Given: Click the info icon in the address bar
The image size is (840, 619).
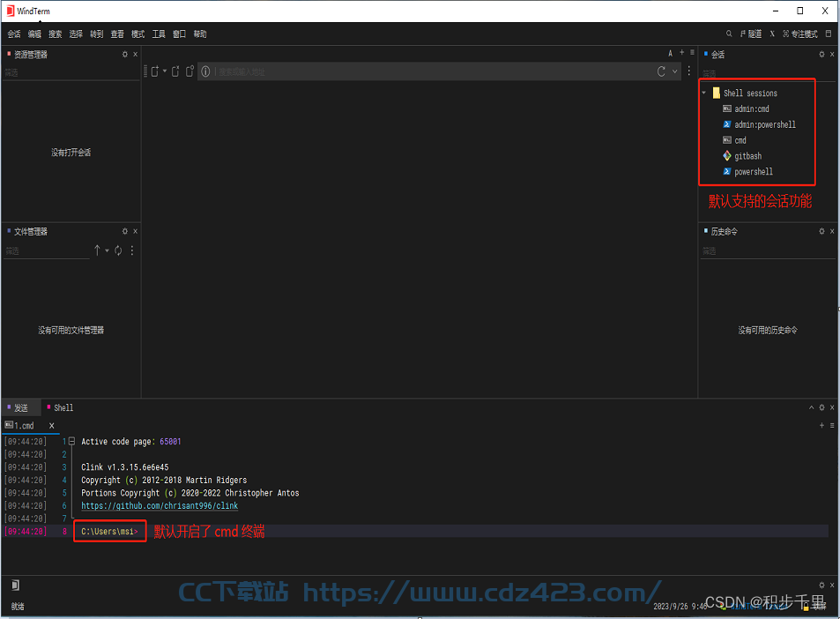Looking at the screenshot, I should click(x=205, y=71).
